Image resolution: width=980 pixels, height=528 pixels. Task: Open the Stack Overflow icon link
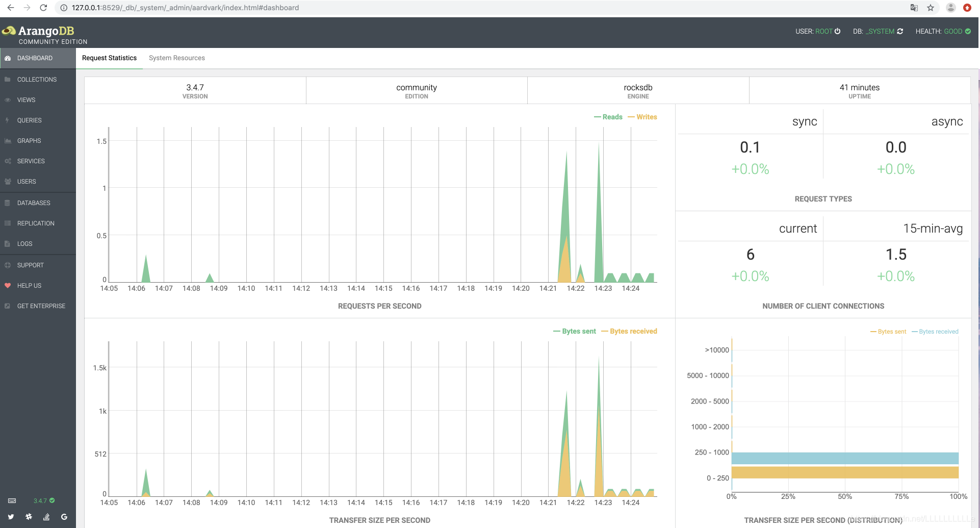46,517
